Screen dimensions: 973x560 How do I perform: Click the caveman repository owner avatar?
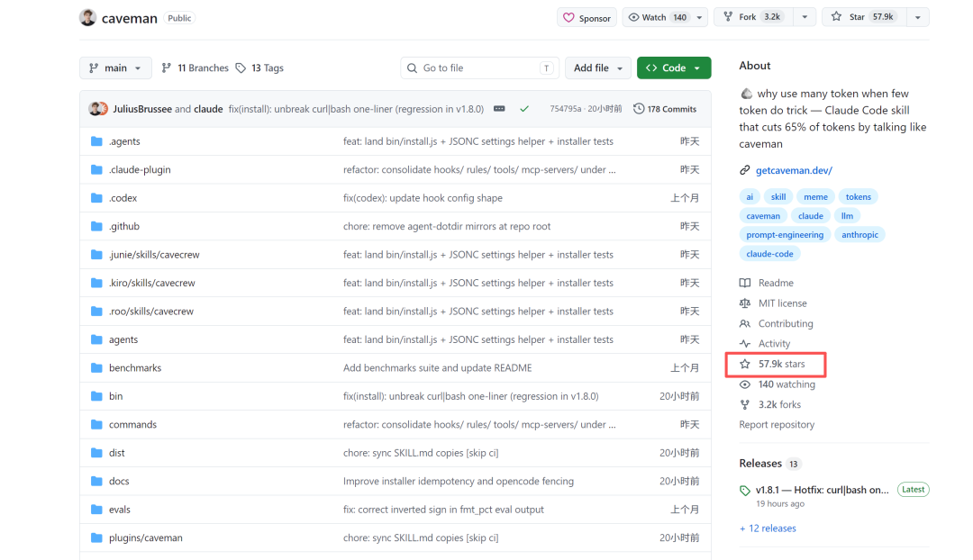[x=87, y=17]
